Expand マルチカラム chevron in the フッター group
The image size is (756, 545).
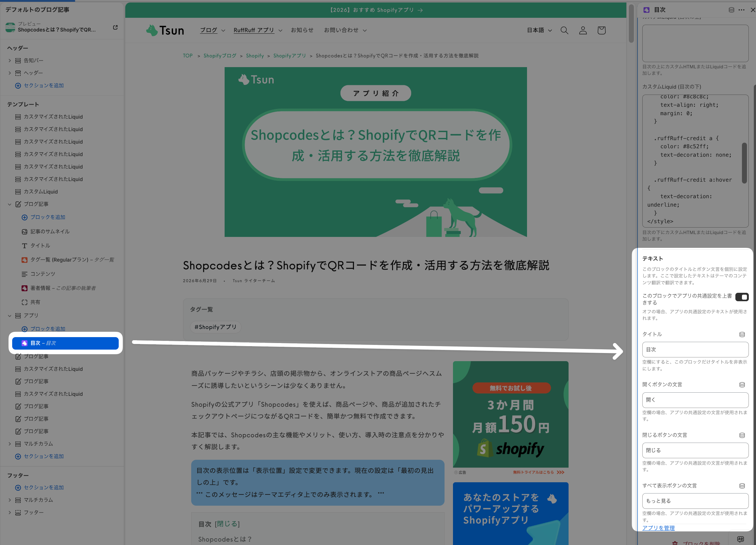click(10, 500)
